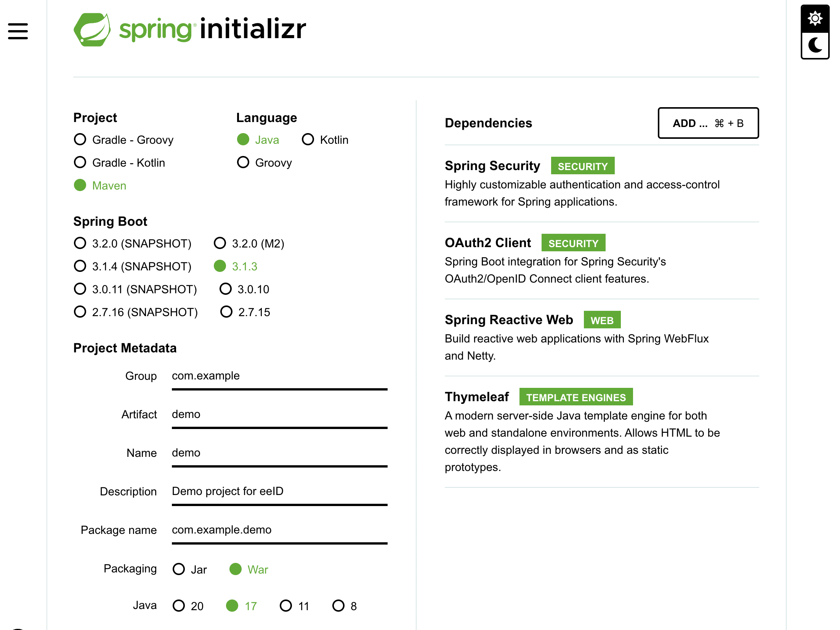This screenshot has height=630, width=840.
Task: Edit the Group field
Action: coord(280,377)
